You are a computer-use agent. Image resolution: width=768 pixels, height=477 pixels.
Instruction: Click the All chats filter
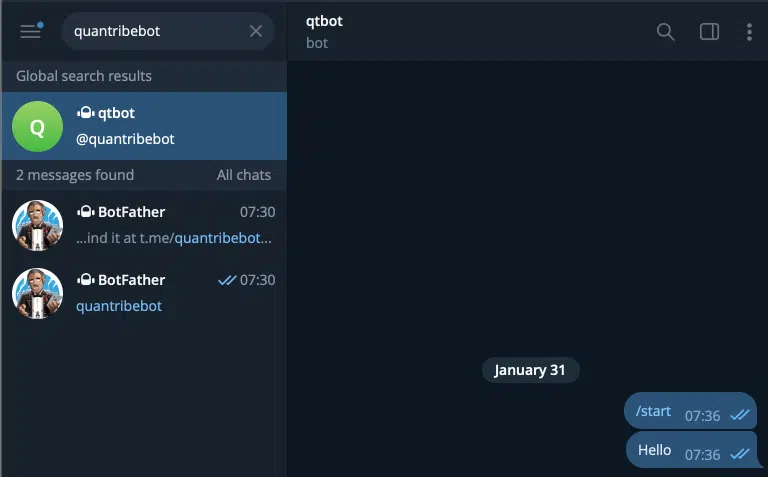[244, 175]
